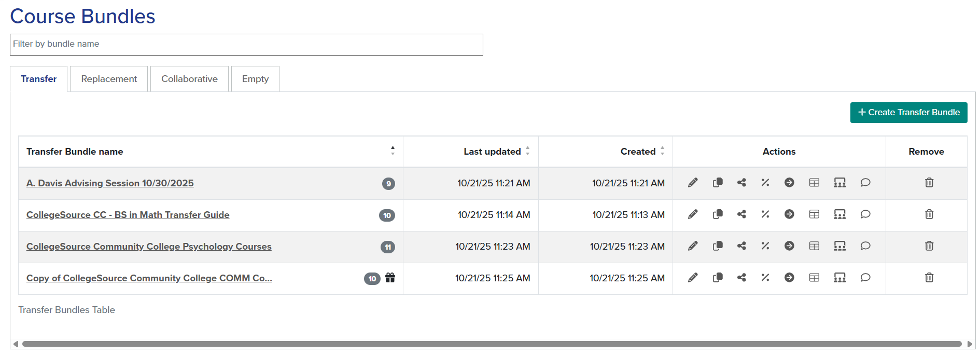This screenshot has height=354, width=980.
Task: Delete the A. Davis Advising Session bundle
Action: (929, 183)
